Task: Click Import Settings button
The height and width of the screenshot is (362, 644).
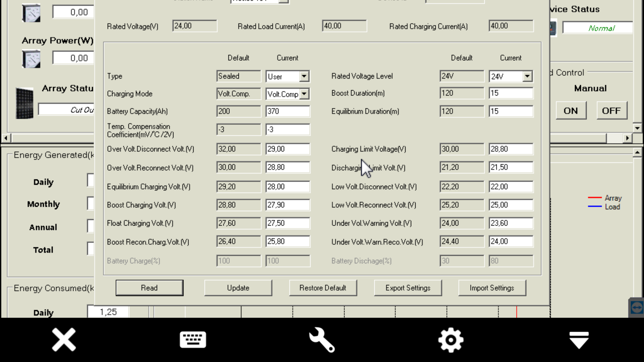Action: 492,288
